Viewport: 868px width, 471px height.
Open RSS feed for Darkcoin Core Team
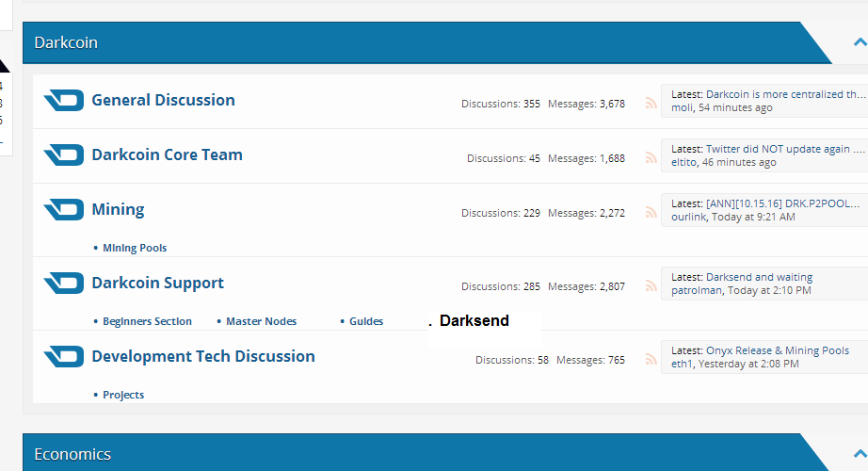point(651,158)
